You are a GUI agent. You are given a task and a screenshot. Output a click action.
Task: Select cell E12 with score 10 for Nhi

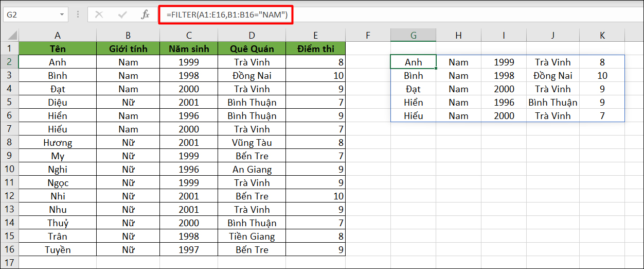pyautogui.click(x=315, y=196)
